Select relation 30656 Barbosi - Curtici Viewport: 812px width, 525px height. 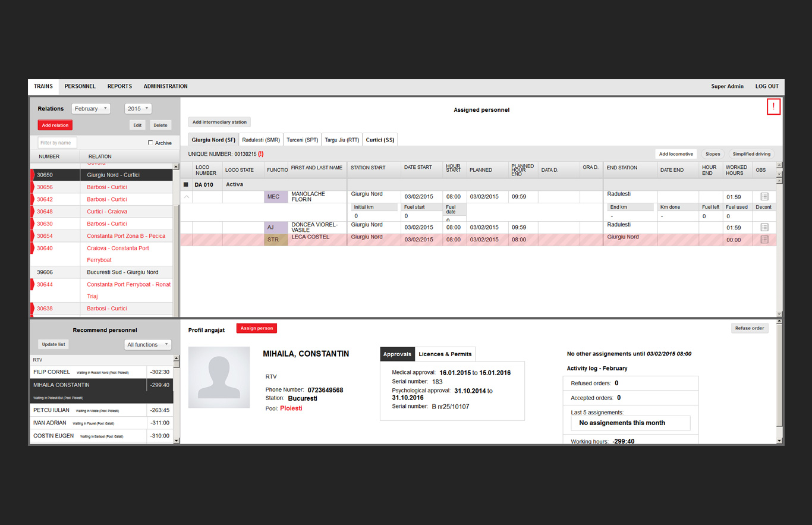coord(102,187)
